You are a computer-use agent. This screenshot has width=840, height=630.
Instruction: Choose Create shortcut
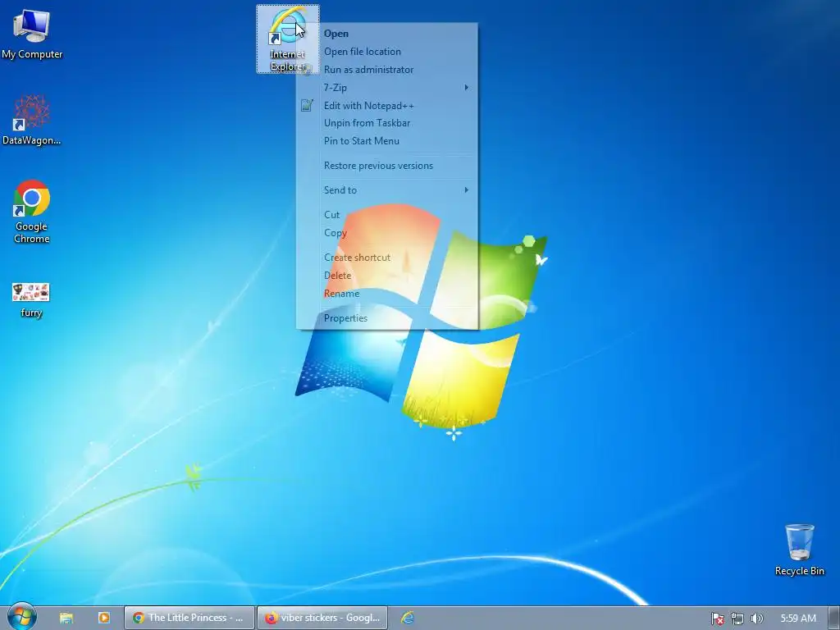click(387, 257)
